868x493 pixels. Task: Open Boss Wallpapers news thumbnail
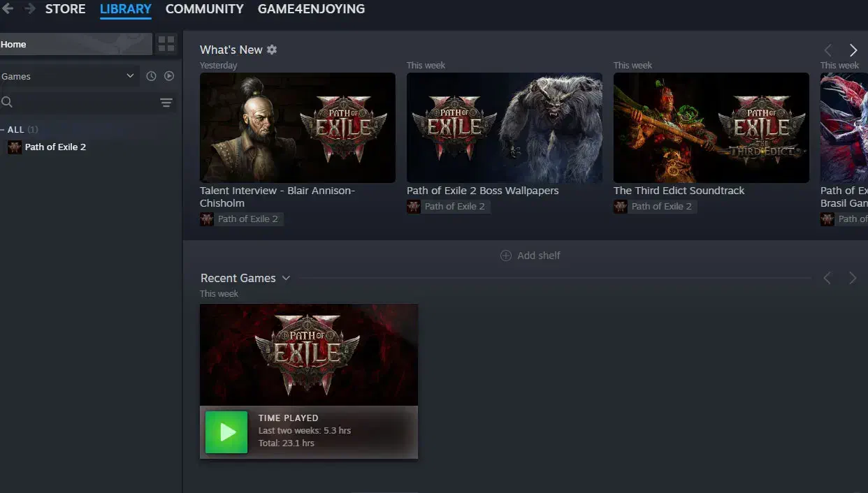tap(505, 128)
